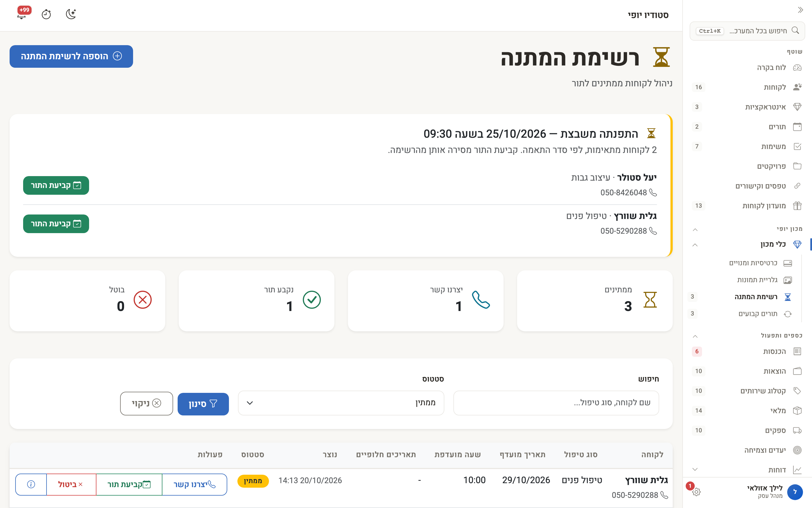Viewport: 812px width, 508px height.
Task: Click the טפסים וקישורים link icon
Action: (x=797, y=186)
